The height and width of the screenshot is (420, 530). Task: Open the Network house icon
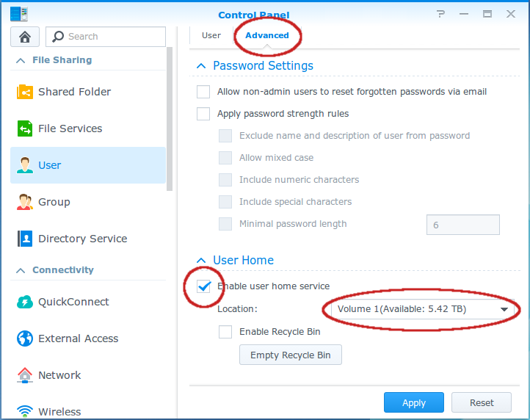(x=26, y=375)
